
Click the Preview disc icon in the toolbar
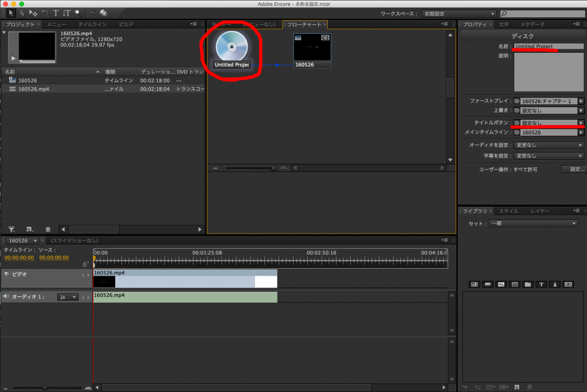coord(103,13)
